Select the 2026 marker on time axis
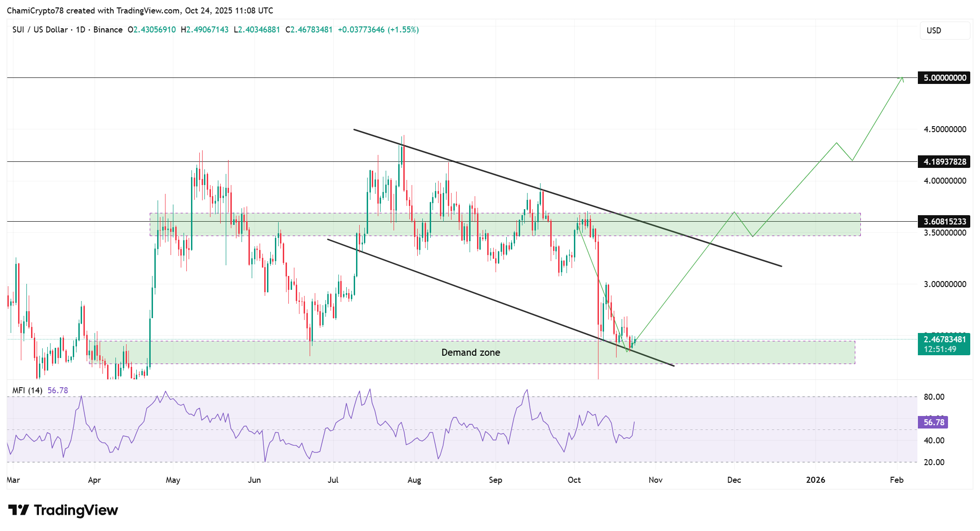 click(815, 480)
